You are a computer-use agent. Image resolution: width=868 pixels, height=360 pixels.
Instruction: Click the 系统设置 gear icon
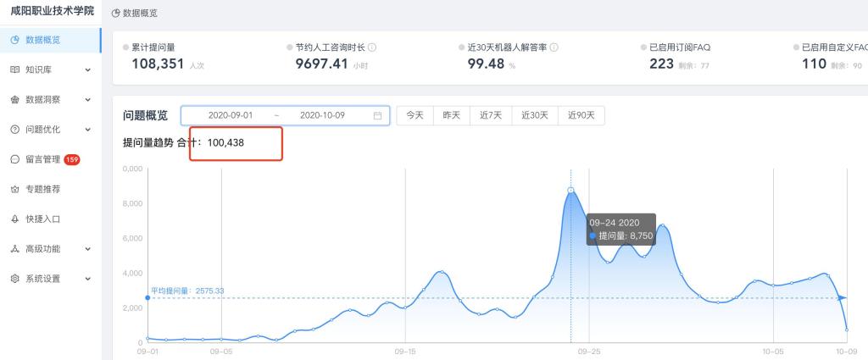pyautogui.click(x=14, y=279)
